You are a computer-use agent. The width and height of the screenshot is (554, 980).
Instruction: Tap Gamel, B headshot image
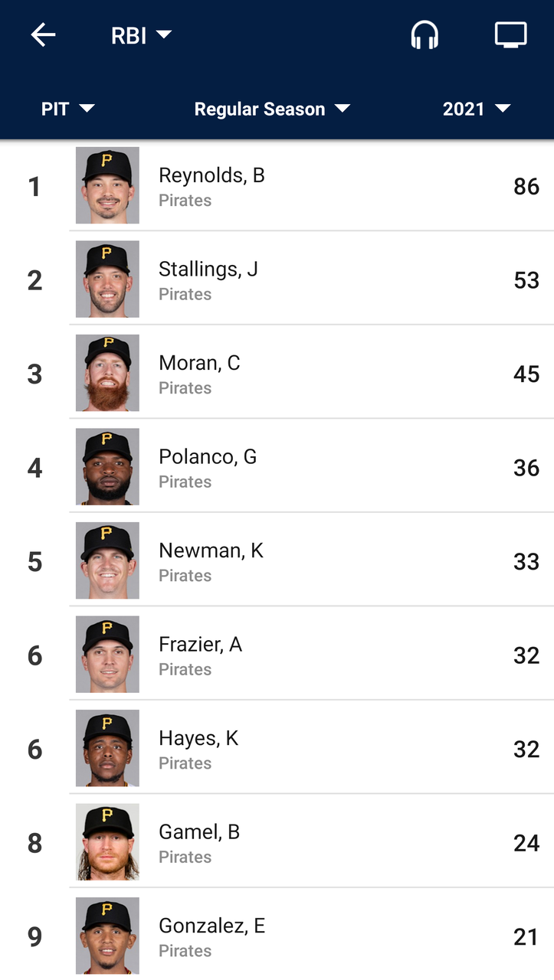[x=107, y=841]
